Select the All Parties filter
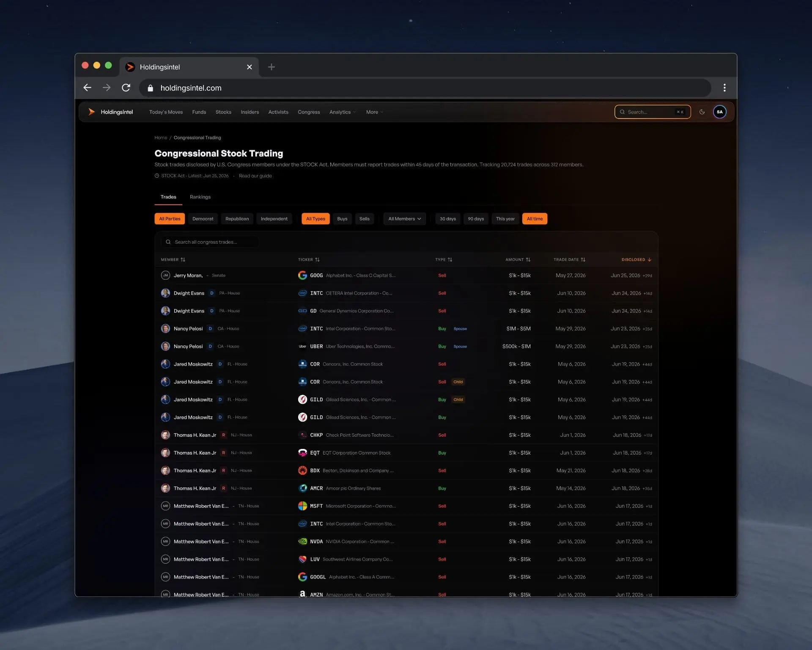Screen dimensions: 812x650 point(170,219)
